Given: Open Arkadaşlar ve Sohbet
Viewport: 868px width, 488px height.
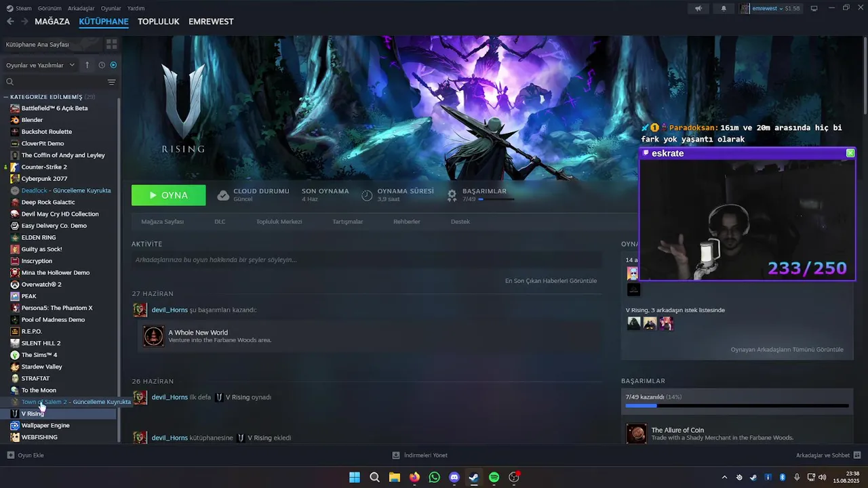Looking at the screenshot, I should [829, 455].
